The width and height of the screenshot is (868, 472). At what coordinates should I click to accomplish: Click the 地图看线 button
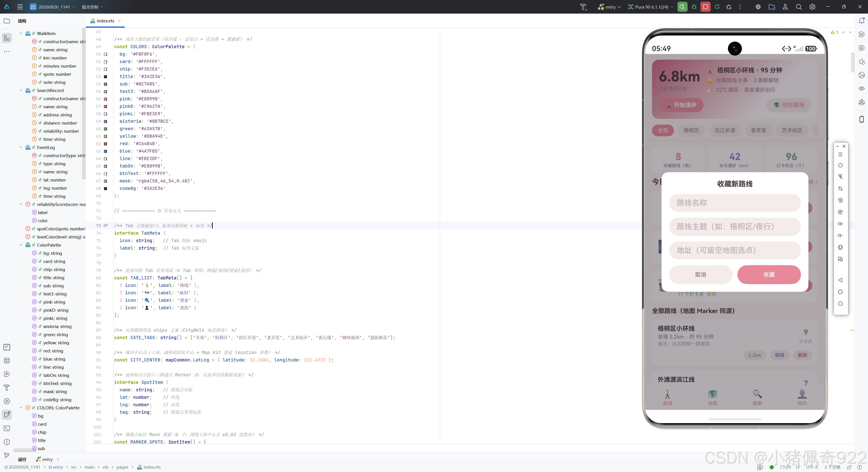789,105
